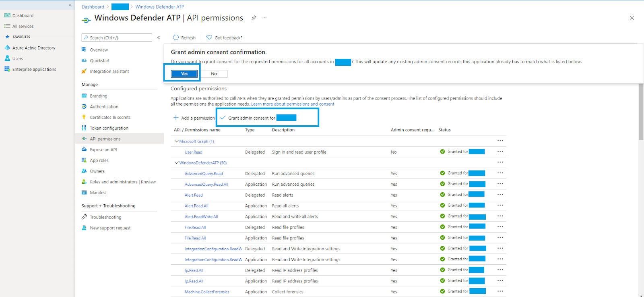The image size is (644, 297).
Task: Close the API permissions blade
Action: (632, 18)
